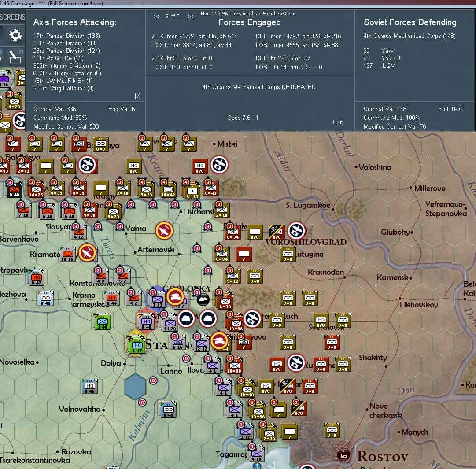Image resolution: width=476 pixels, height=469 pixels.
Task: Select German HQ 0-47 near Petropavlovka
Action: click(x=37, y=278)
